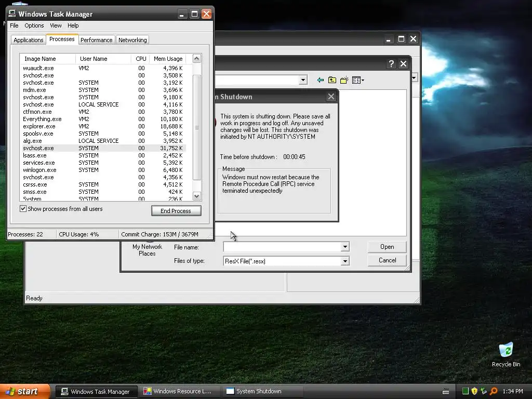532x399 pixels.
Task: Click the yellow security shield tray icon
Action: coord(474,391)
